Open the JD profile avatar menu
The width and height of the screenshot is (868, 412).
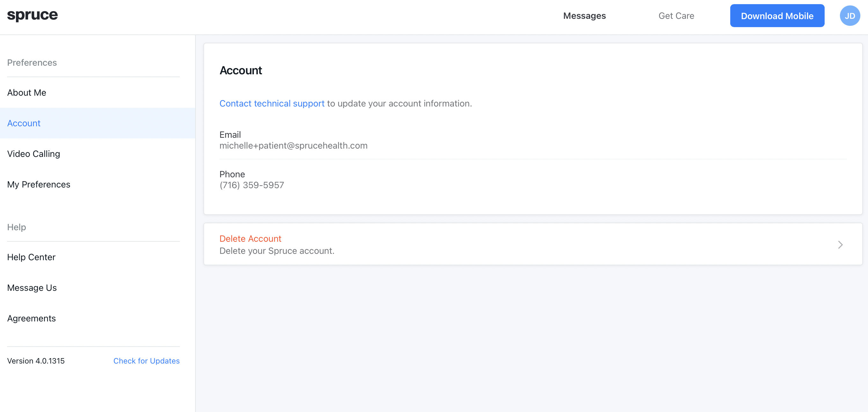(x=850, y=16)
